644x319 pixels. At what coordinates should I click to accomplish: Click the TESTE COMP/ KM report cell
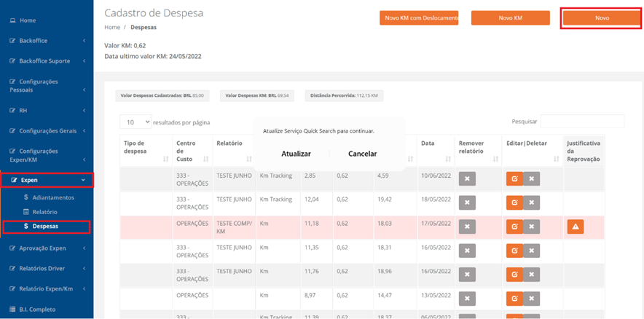coord(234,227)
